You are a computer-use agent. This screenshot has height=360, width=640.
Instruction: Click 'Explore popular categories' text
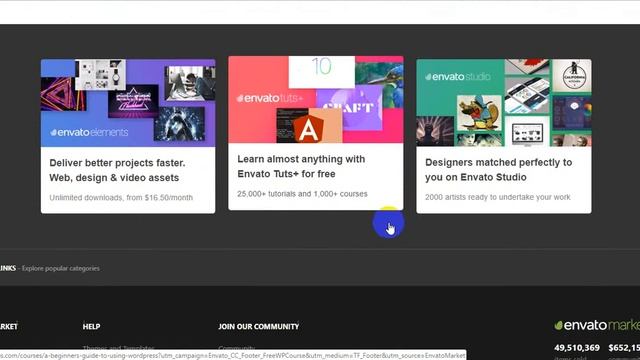click(60, 268)
